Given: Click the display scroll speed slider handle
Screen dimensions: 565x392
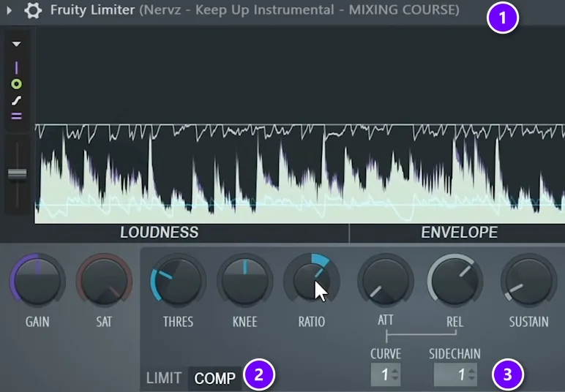Looking at the screenshot, I should tap(17, 174).
